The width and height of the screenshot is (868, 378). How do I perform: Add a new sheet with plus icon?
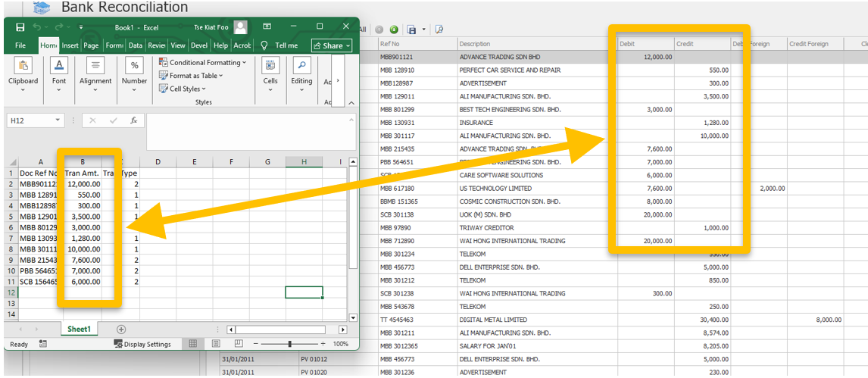pyautogui.click(x=121, y=330)
